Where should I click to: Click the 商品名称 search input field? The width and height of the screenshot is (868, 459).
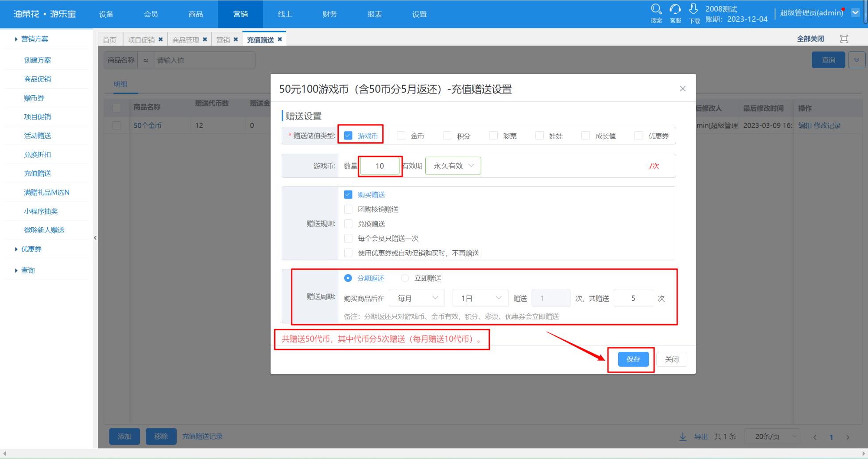(x=204, y=60)
